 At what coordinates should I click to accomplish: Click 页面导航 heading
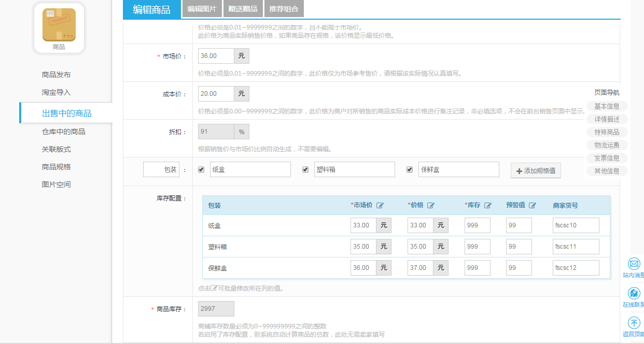607,93
